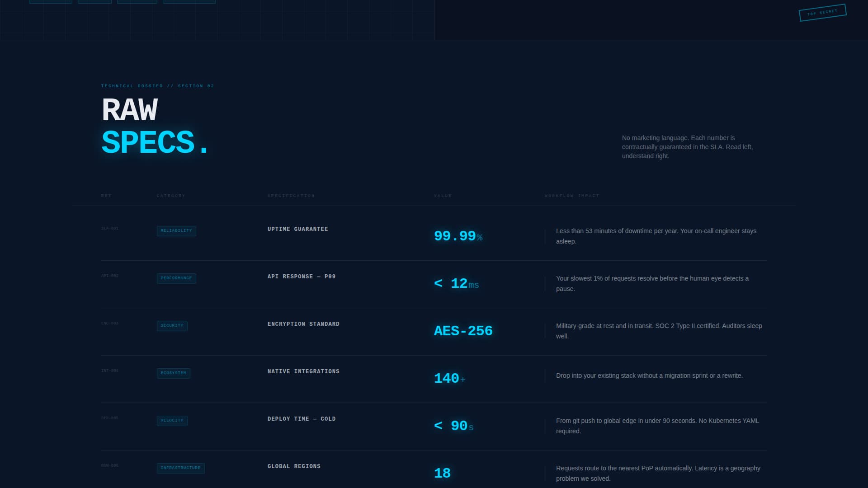Select the API RESPONSE — P99 specification

click(x=302, y=277)
